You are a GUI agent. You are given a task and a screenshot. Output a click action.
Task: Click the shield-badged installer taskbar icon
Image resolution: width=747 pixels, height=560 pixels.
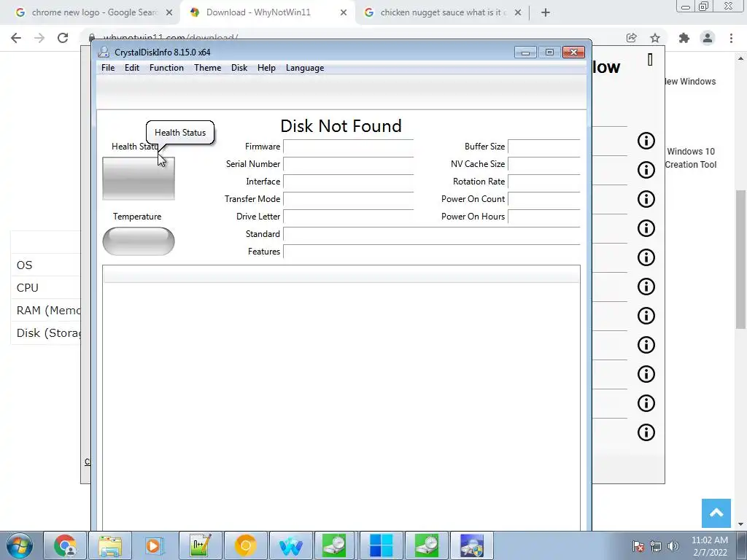[472, 545]
